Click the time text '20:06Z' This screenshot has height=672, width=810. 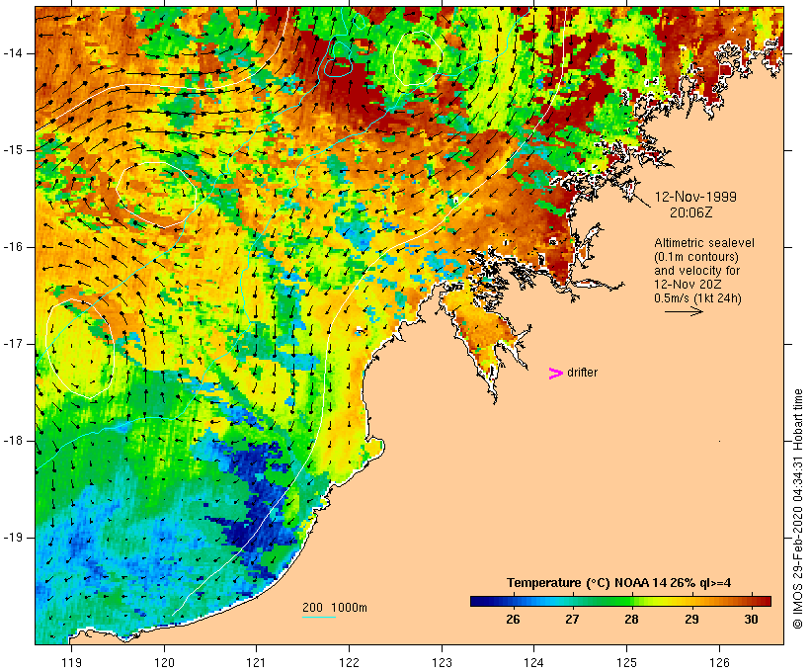click(x=691, y=212)
